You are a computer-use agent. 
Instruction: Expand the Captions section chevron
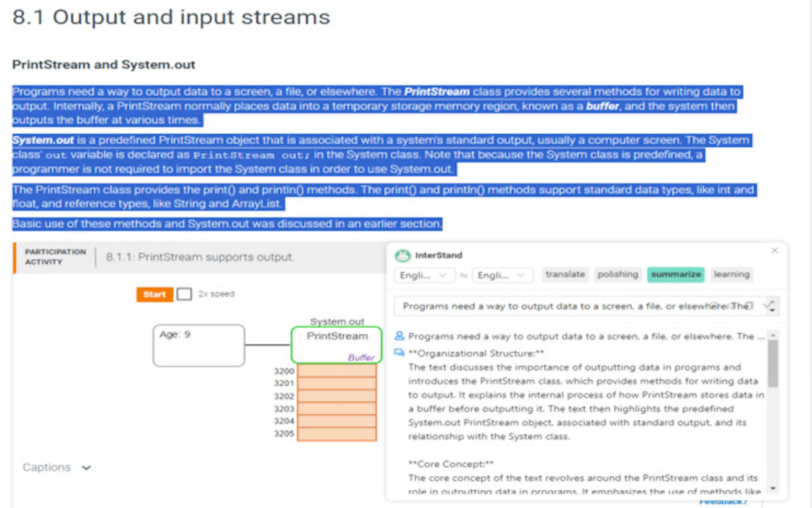click(87, 467)
